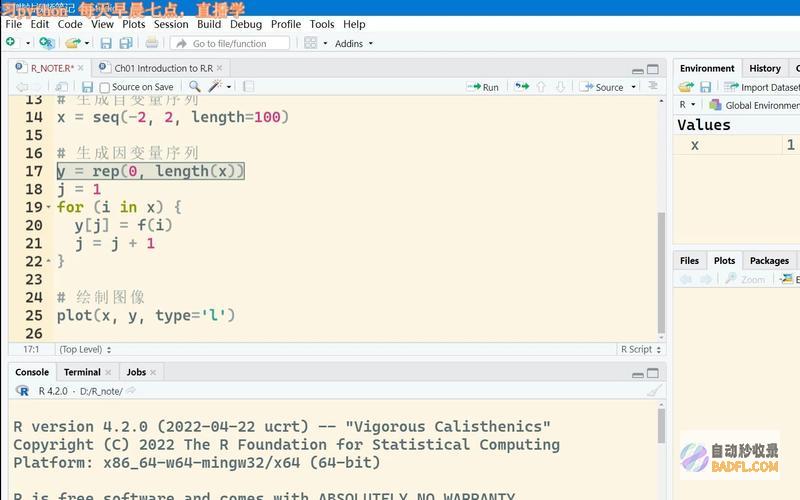Expand the recent files dropdown arrow
800x500 pixels.
[87, 43]
